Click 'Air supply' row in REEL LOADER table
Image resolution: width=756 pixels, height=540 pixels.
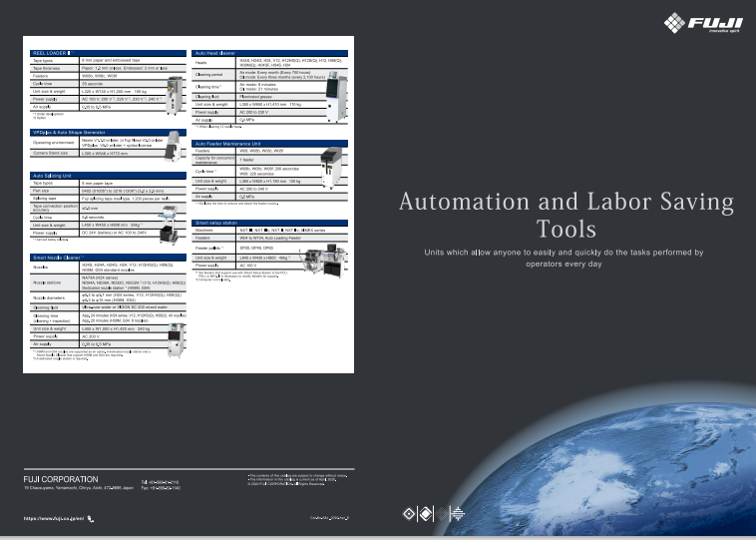pos(108,107)
